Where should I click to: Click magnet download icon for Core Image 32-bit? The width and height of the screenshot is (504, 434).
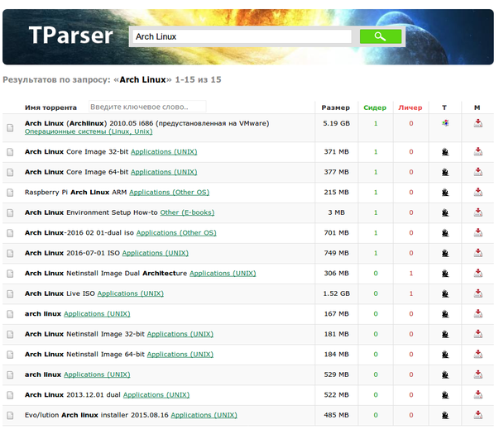click(478, 151)
